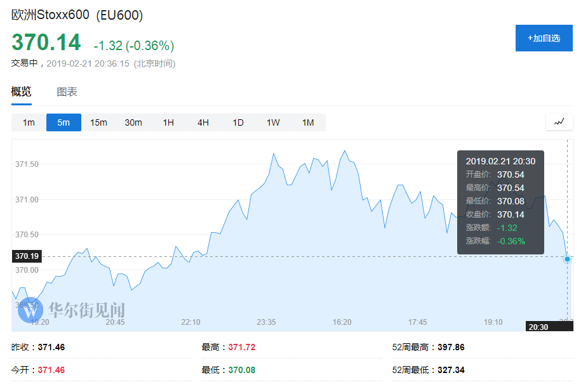Choose the 1H timeframe
This screenshot has width=588, height=387.
point(168,122)
